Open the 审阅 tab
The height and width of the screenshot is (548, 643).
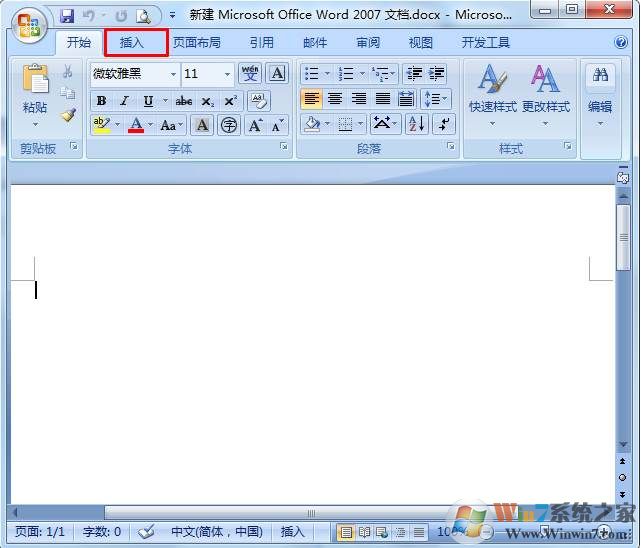pyautogui.click(x=367, y=42)
